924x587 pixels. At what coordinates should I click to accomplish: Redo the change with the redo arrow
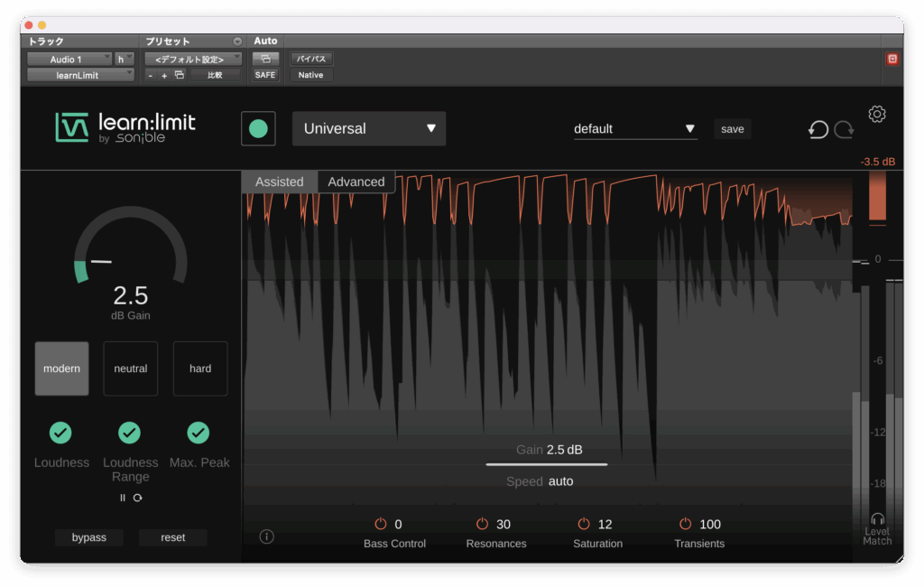click(844, 129)
